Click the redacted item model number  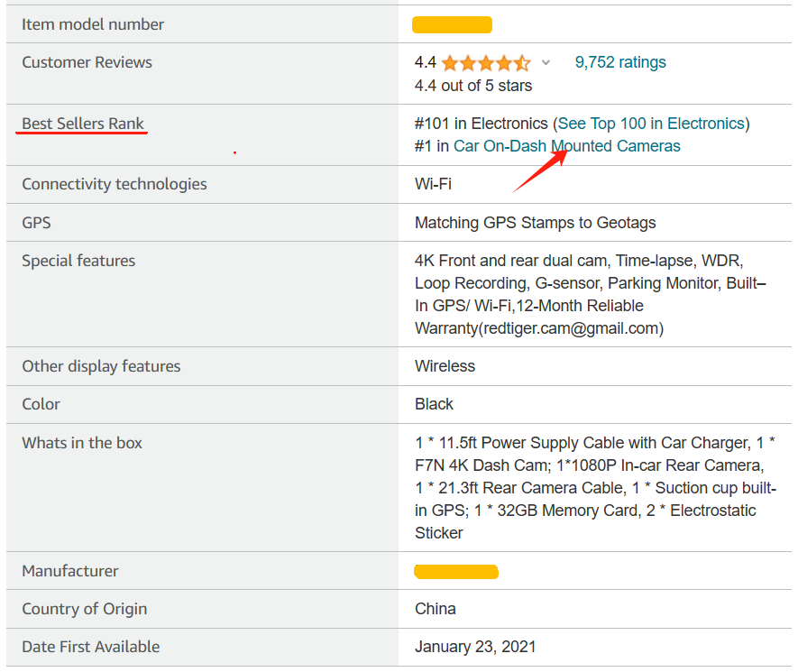(452, 25)
